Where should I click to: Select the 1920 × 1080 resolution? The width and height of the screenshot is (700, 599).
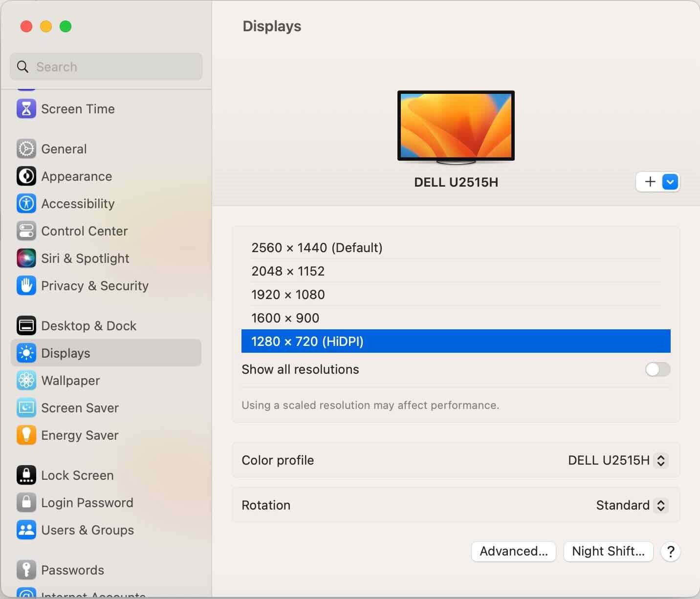[288, 295]
